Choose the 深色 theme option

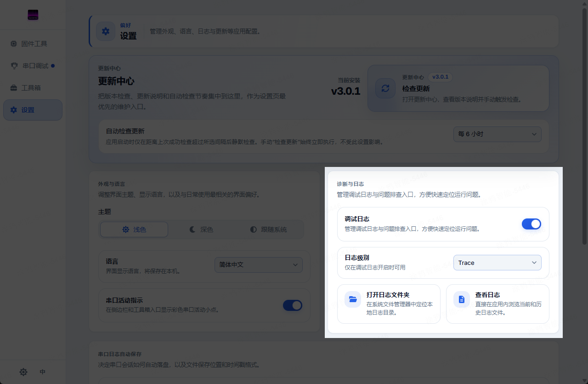click(201, 229)
